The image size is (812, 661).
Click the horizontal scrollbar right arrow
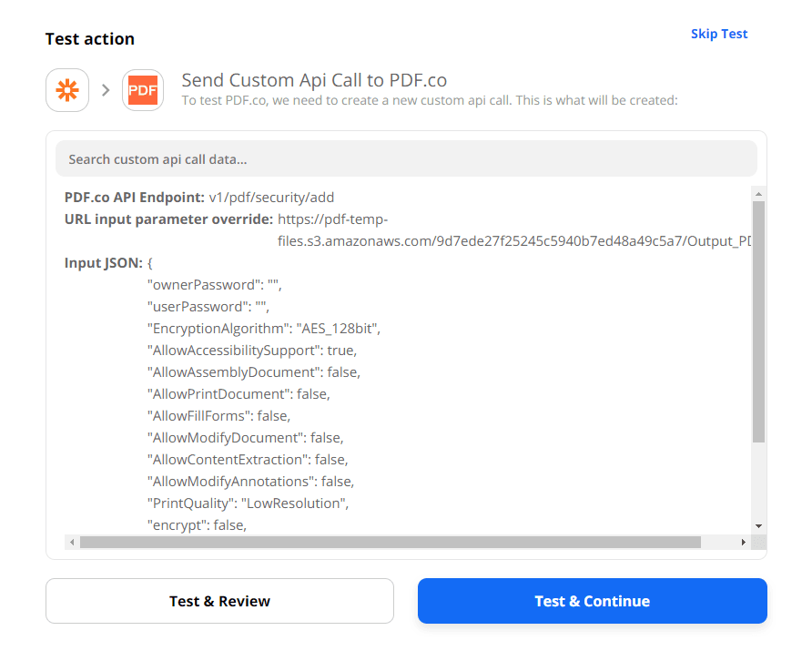click(743, 542)
